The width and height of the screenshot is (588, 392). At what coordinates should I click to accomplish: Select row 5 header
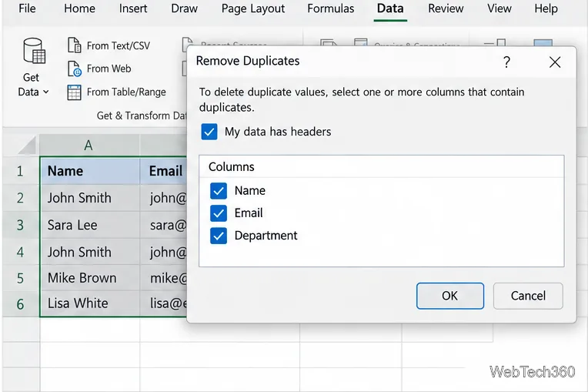(x=20, y=278)
